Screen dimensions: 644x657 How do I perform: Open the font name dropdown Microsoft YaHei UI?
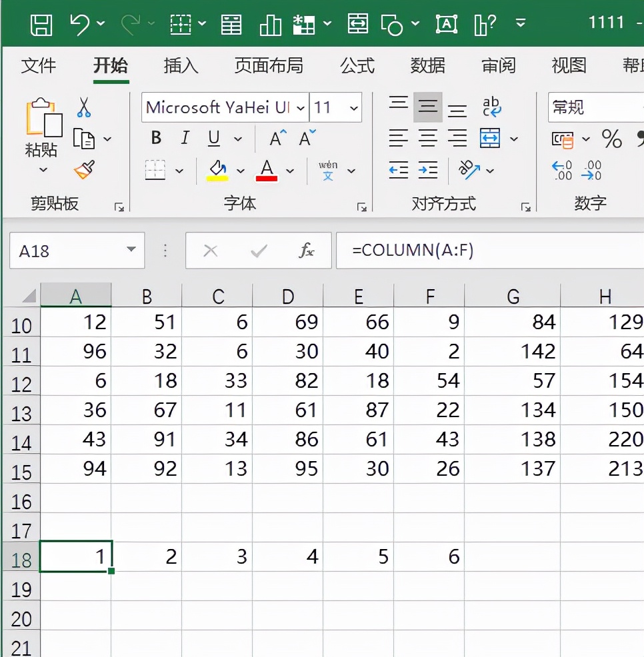(300, 109)
